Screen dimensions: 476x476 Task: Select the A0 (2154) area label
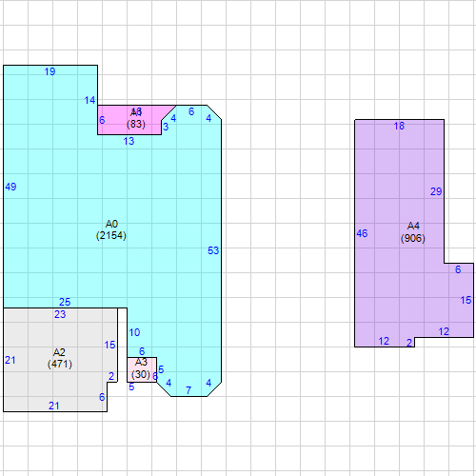tap(111, 229)
